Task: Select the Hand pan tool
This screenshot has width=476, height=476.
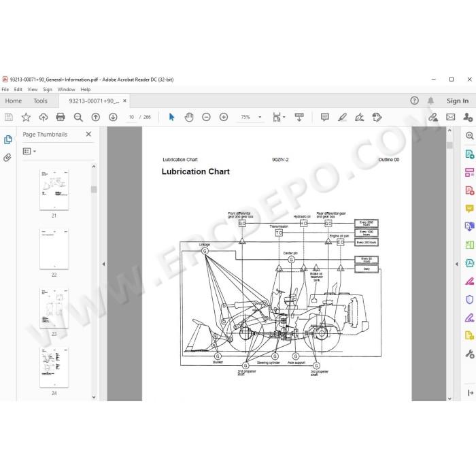Action: [x=189, y=117]
